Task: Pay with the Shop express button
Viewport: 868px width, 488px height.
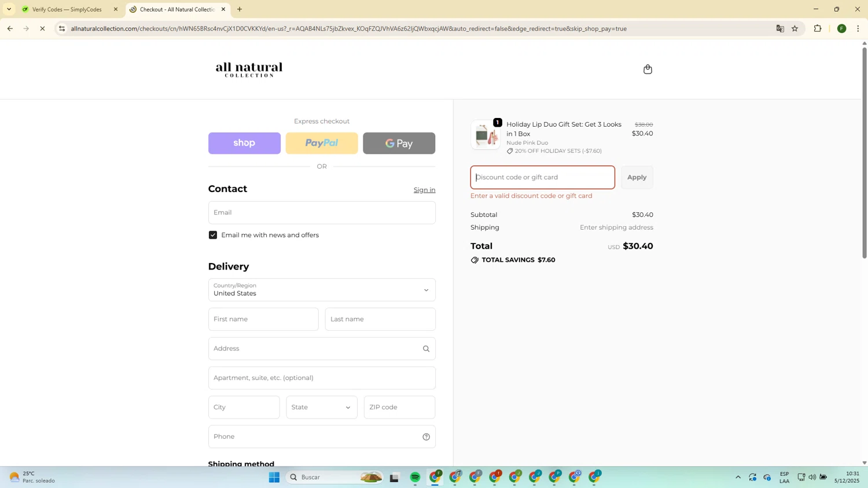Action: 244,143
